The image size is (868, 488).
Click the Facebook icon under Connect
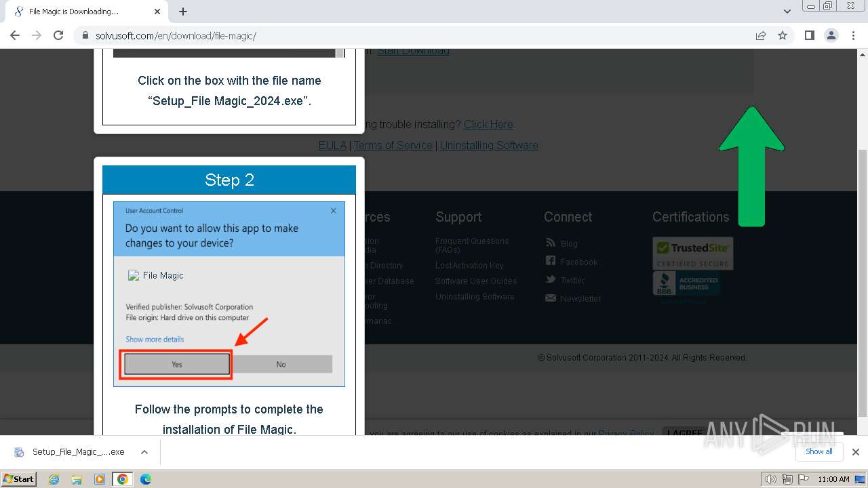[x=551, y=261]
